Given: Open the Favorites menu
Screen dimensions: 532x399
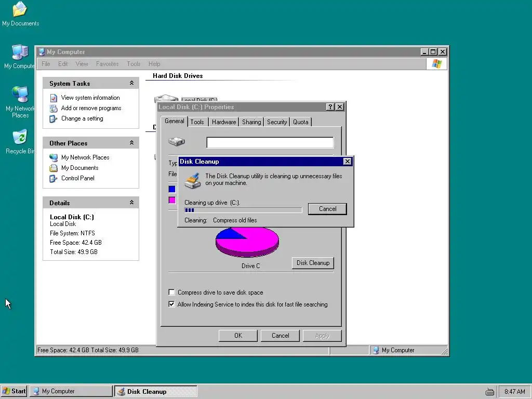Looking at the screenshot, I should tap(107, 64).
